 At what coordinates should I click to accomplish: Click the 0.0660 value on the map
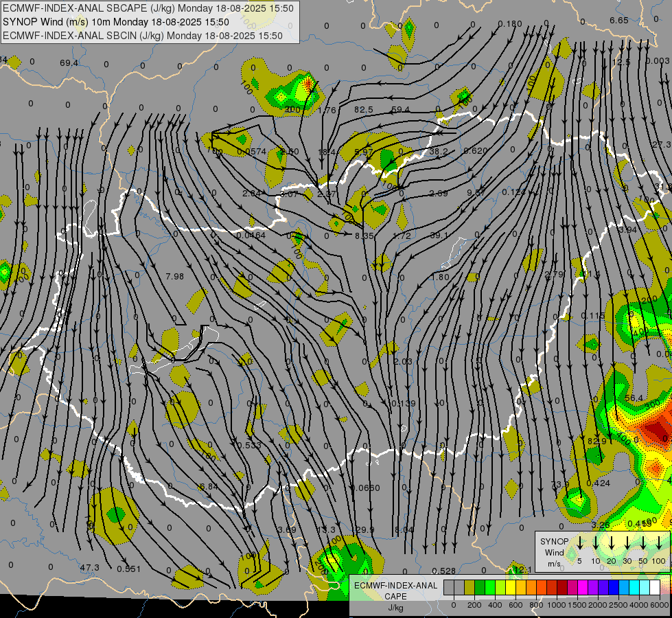pos(366,488)
